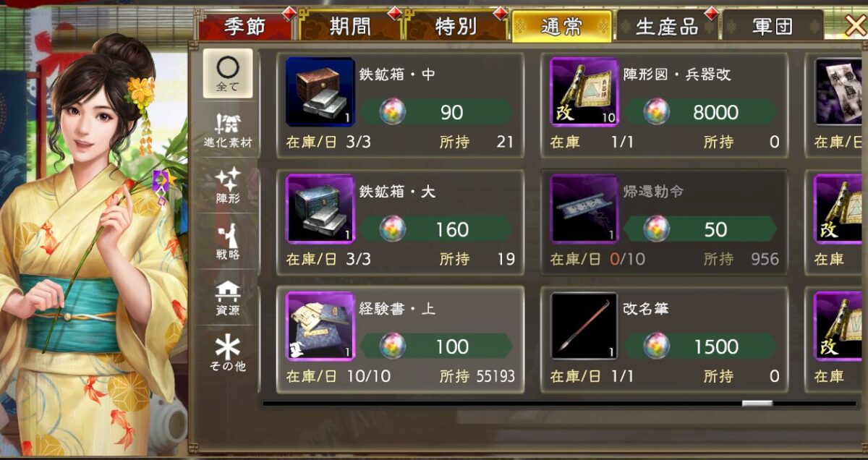The height and width of the screenshot is (460, 868).
Task: Open the 生産品 tab
Action: 667,27
